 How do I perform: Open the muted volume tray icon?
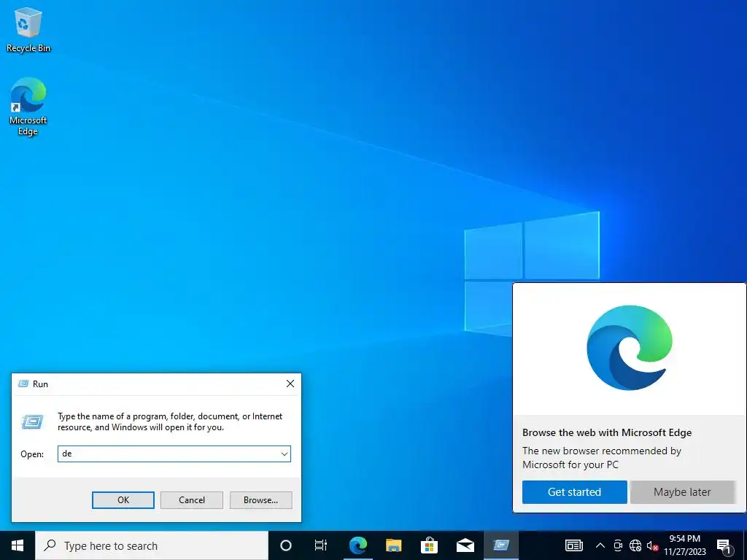653,545
